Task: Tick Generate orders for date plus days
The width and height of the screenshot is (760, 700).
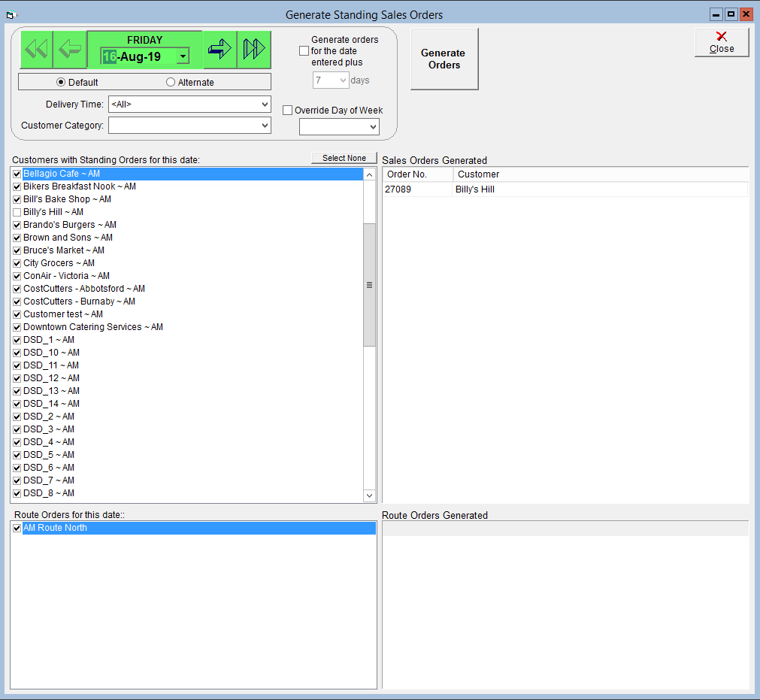Action: [x=304, y=51]
